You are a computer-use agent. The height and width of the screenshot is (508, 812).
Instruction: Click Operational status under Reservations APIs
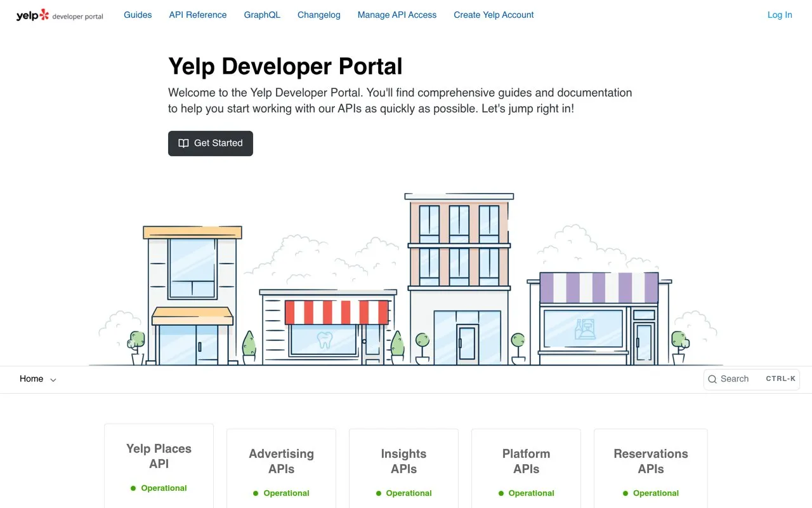point(651,493)
